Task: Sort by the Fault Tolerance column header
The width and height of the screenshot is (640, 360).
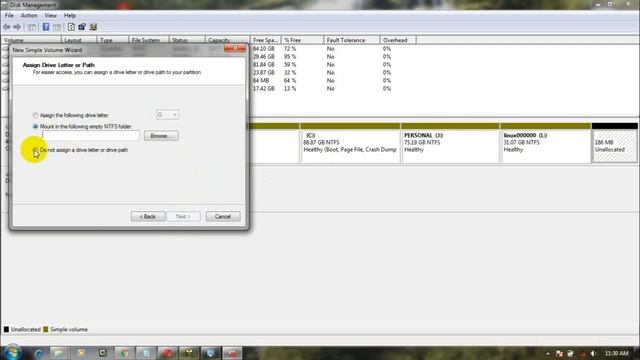Action: point(351,40)
